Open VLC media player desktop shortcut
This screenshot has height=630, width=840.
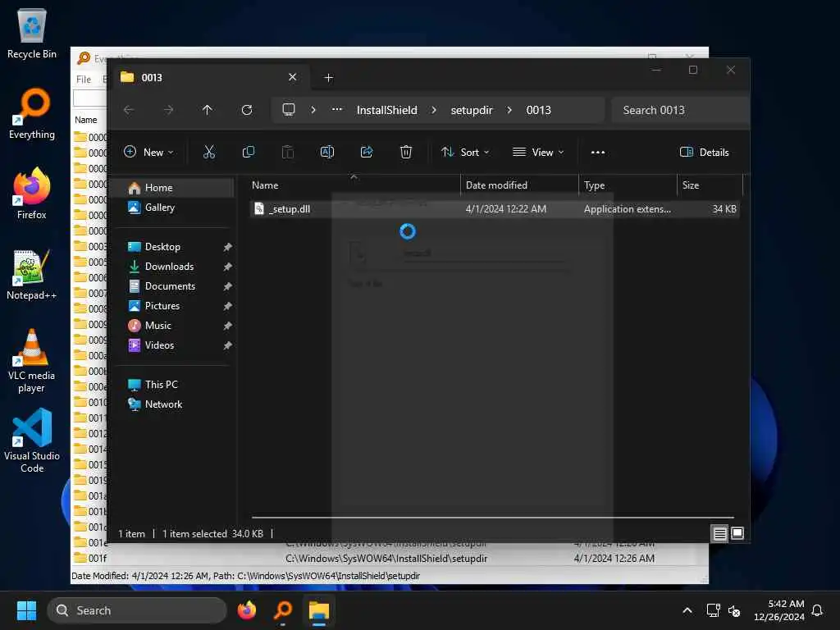pyautogui.click(x=32, y=361)
